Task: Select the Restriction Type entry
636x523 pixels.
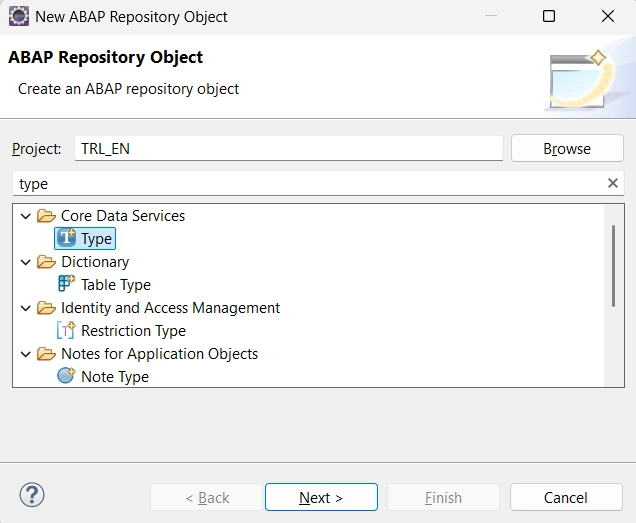Action: point(133,330)
